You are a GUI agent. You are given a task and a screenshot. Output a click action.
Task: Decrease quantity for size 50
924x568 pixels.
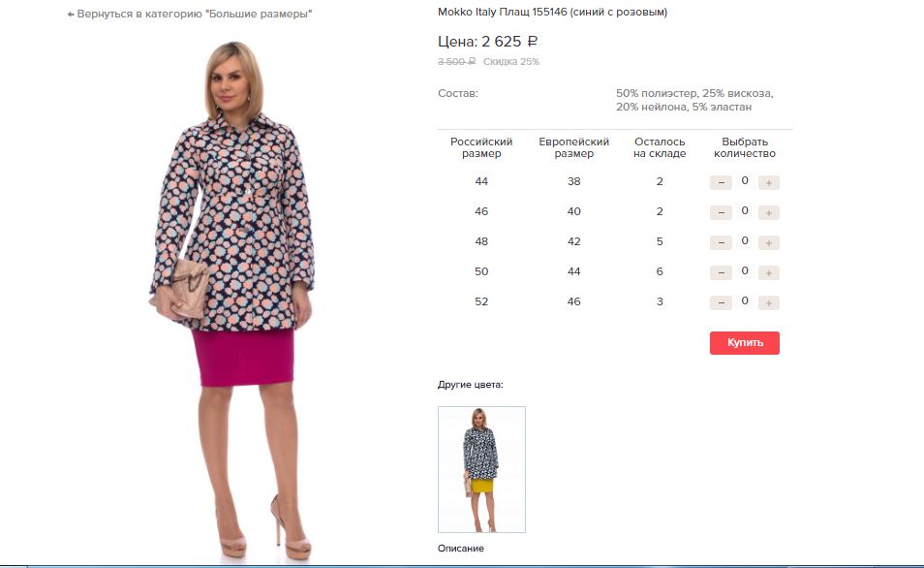click(721, 273)
